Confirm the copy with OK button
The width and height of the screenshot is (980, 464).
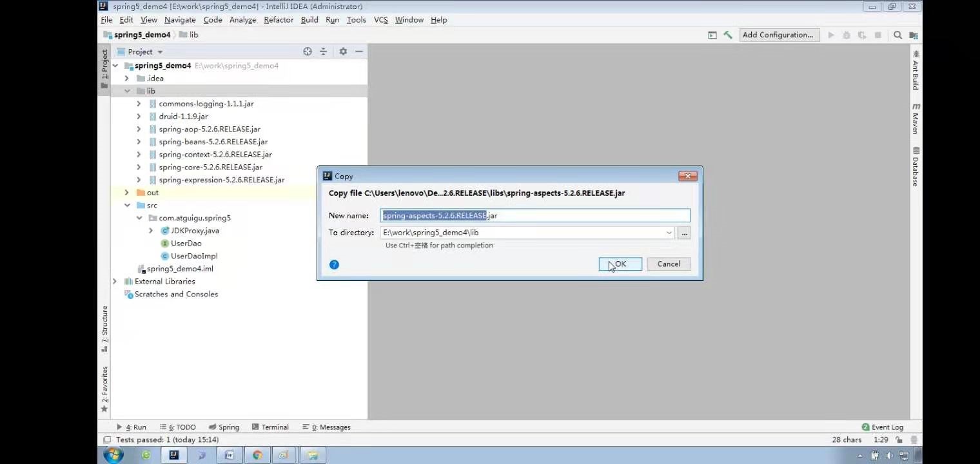[x=620, y=264]
